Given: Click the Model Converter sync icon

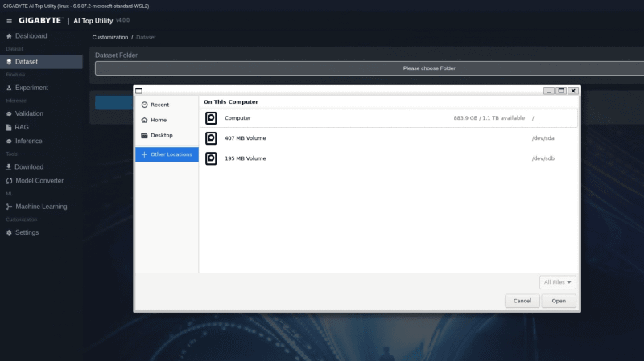Looking at the screenshot, I should pos(9,181).
